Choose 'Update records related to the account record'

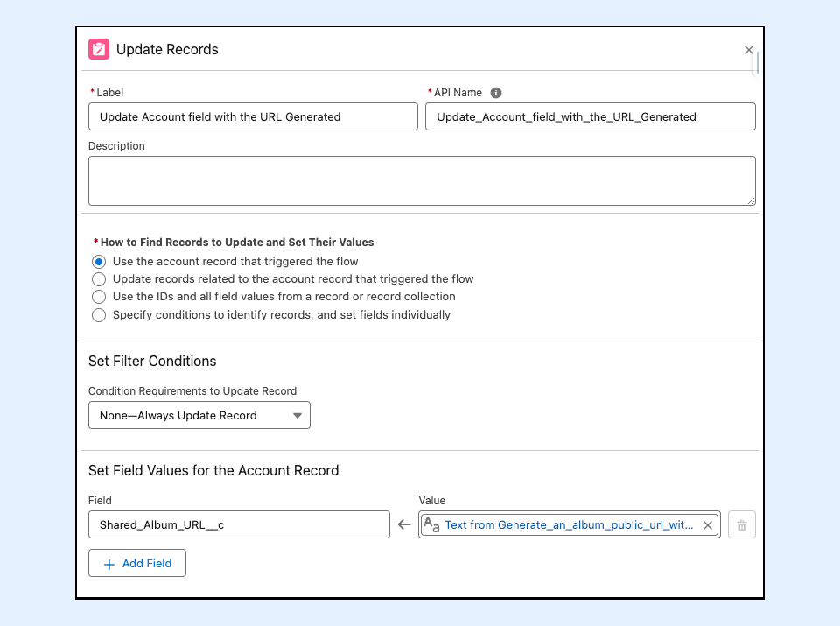pyautogui.click(x=99, y=279)
